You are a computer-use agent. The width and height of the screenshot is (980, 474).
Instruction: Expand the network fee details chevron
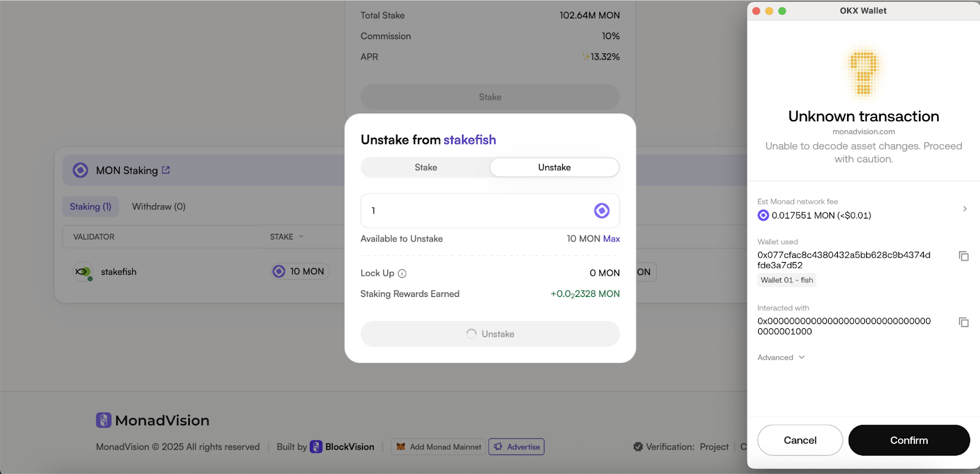[965, 209]
